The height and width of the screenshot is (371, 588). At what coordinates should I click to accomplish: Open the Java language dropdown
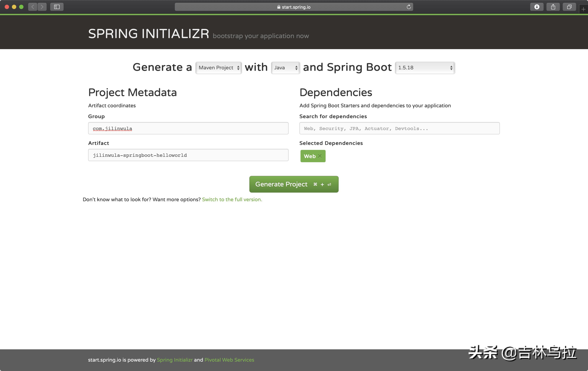tap(285, 68)
